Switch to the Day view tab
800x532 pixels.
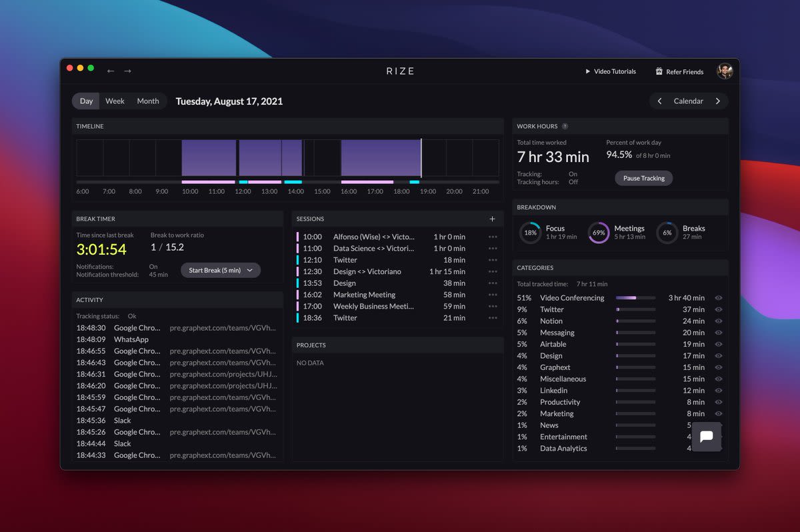[x=87, y=101]
